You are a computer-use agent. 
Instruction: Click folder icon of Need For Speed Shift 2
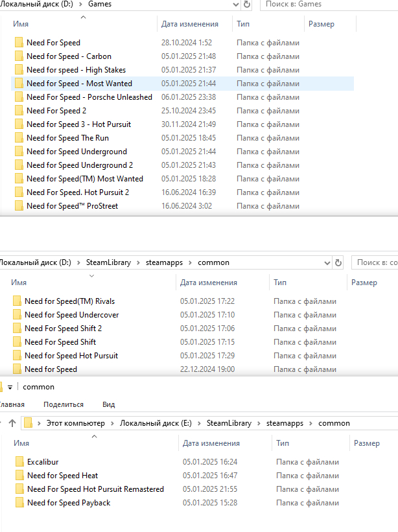pos(17,328)
